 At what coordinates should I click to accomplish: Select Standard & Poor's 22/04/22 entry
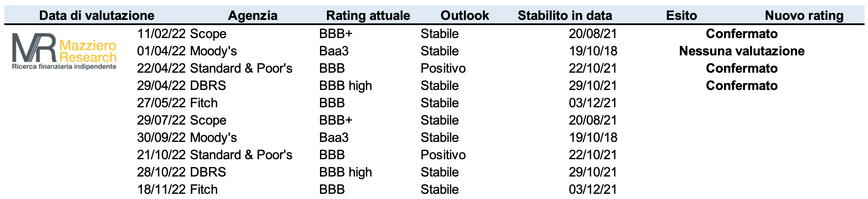pos(215,68)
